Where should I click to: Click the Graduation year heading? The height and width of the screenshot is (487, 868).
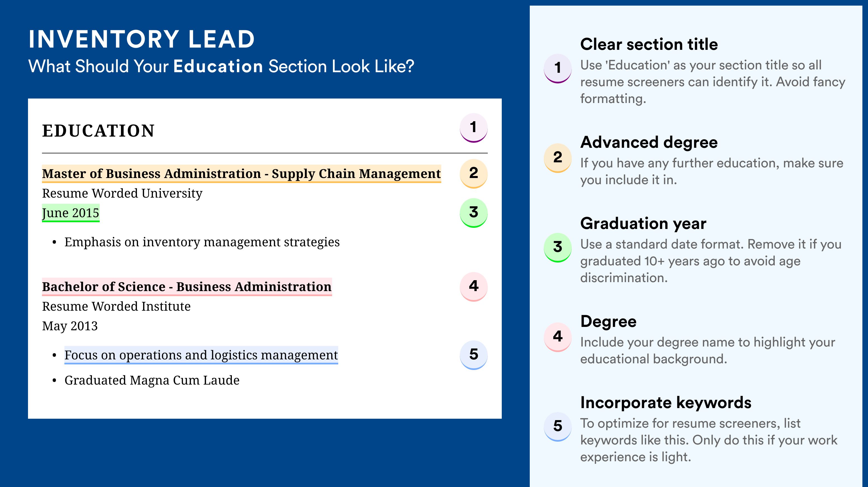643,223
